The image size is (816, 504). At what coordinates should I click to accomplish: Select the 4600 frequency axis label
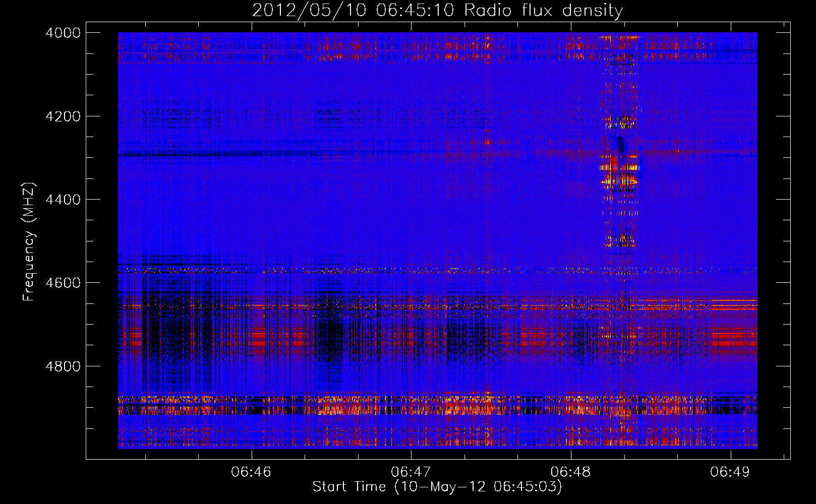pyautogui.click(x=63, y=283)
